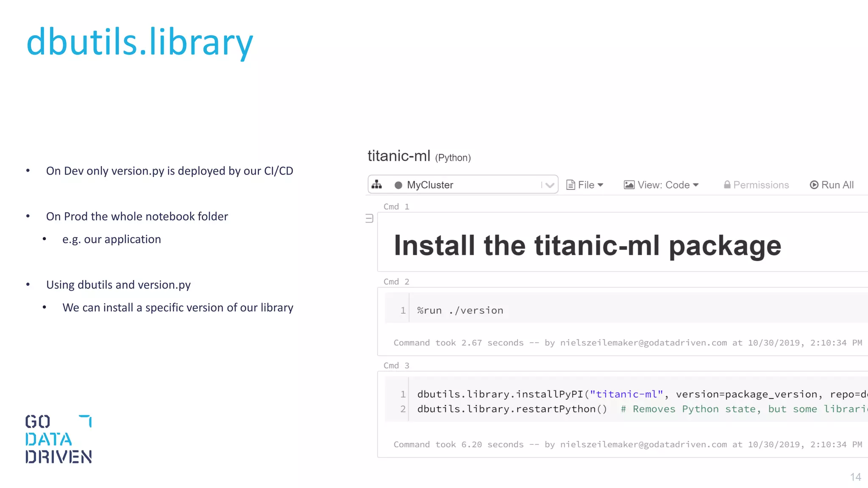Viewport: 868px width, 488px height.
Task: Collapse the Cmd 1 cell
Action: point(369,219)
